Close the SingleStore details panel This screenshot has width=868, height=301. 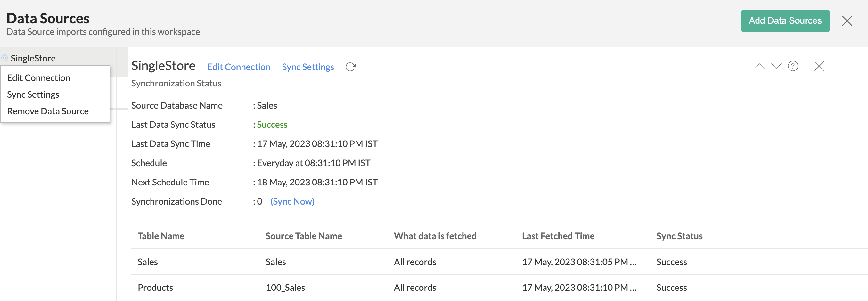[819, 66]
